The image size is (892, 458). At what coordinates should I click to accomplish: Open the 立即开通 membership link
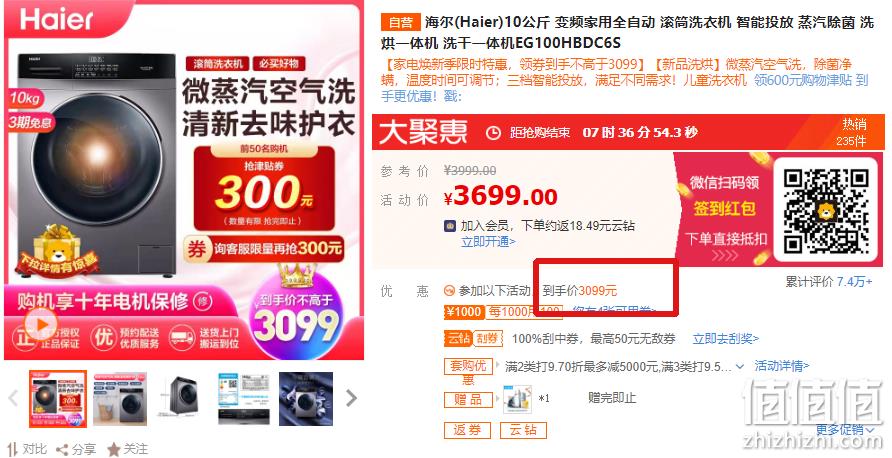(x=488, y=242)
